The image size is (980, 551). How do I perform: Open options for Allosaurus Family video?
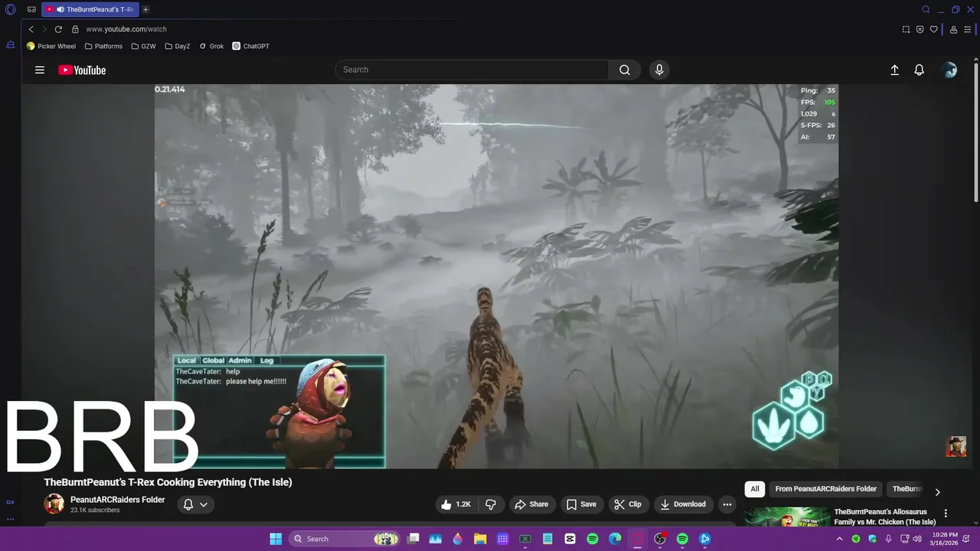(x=946, y=514)
